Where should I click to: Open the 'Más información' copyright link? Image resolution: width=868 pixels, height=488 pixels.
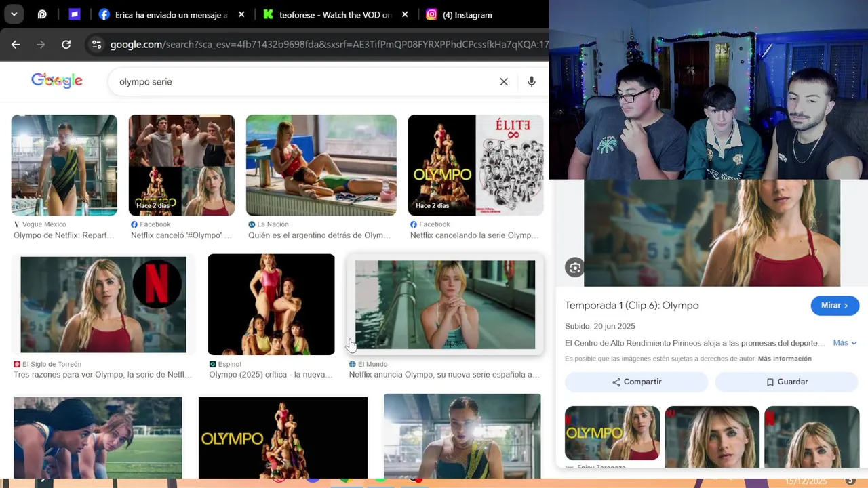[x=785, y=359]
